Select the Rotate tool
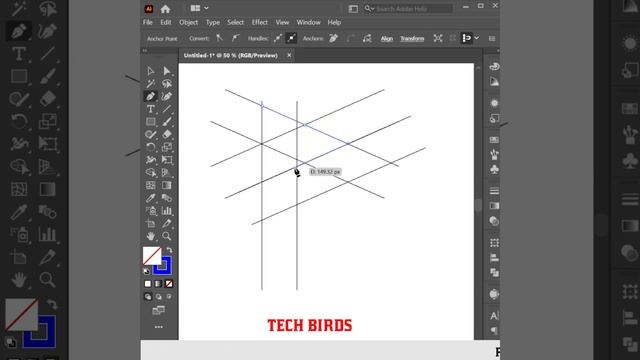The image size is (640, 360). click(151, 147)
